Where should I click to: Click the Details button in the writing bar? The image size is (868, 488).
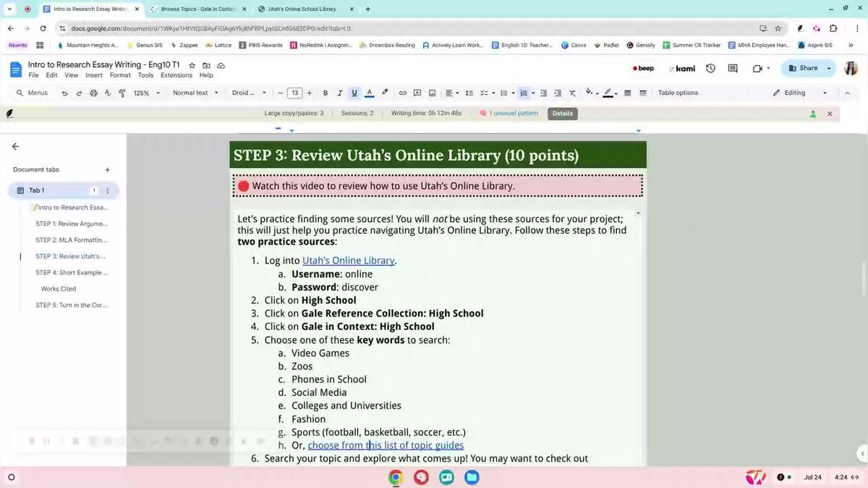[x=562, y=114]
